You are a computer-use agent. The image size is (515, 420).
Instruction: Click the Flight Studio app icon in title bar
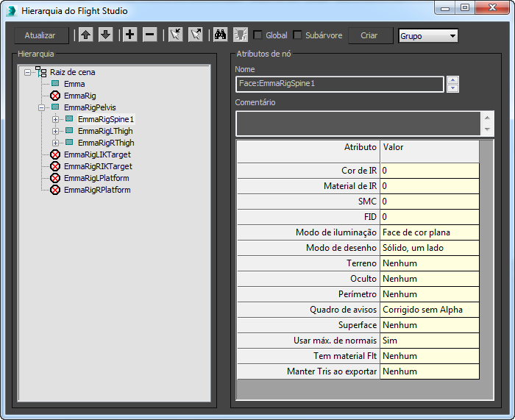[12, 11]
